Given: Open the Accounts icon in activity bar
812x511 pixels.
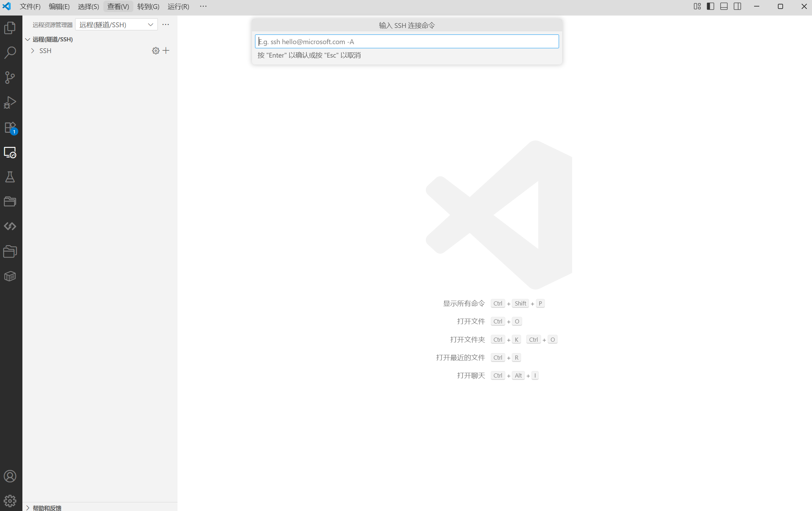Looking at the screenshot, I should click(10, 476).
